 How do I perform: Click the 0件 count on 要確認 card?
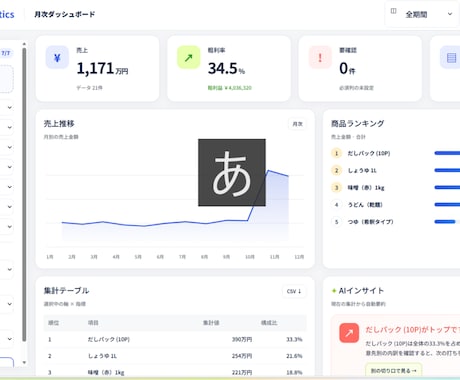pos(347,69)
